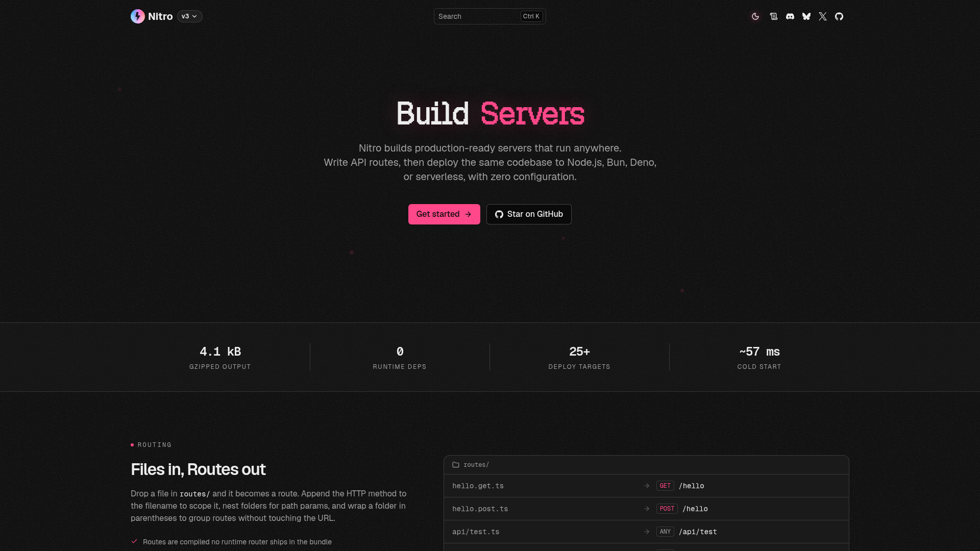This screenshot has width=980, height=551.
Task: Click the Nitro brand name text
Action: click(x=160, y=16)
